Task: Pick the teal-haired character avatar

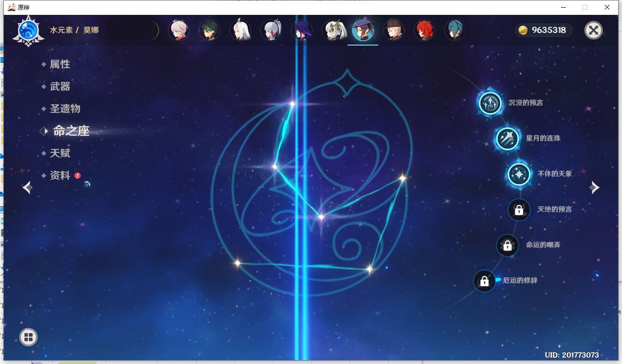Action: pos(455,30)
